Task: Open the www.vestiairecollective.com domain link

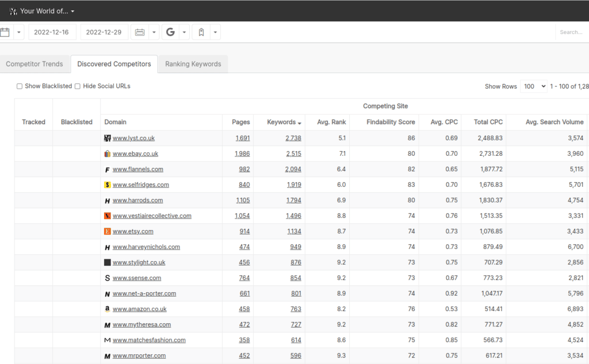Action: point(152,216)
